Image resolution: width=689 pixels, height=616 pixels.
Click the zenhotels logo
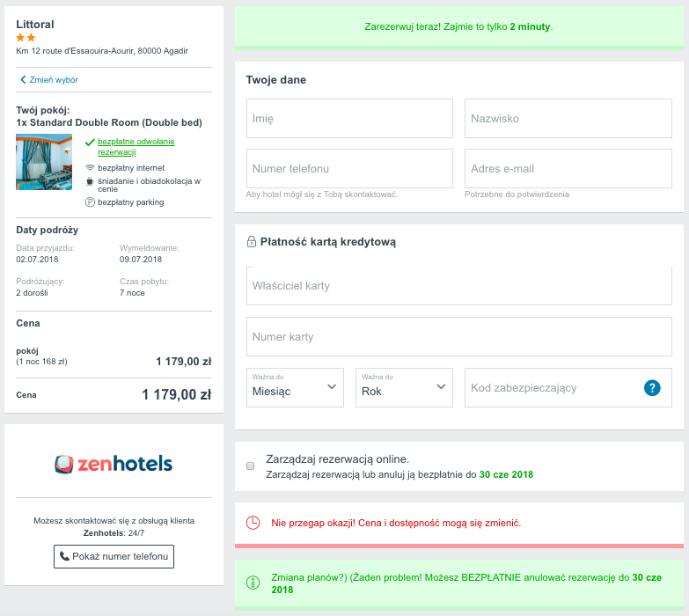(x=114, y=464)
